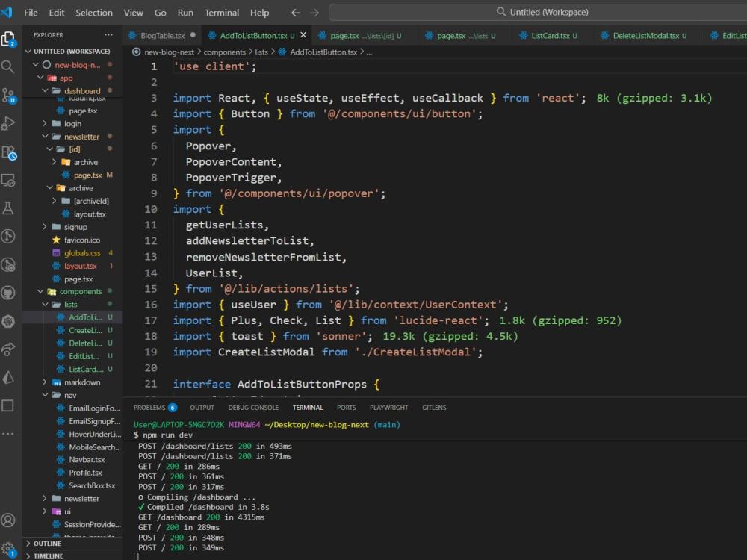Switch to the DEBUG CONSOLE tab
The height and width of the screenshot is (560, 747).
pos(253,408)
